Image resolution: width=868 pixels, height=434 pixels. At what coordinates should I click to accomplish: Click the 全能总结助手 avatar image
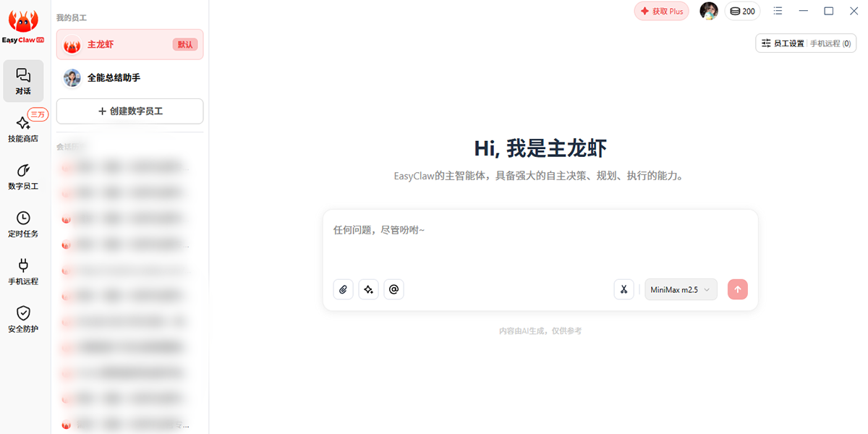tap(72, 77)
